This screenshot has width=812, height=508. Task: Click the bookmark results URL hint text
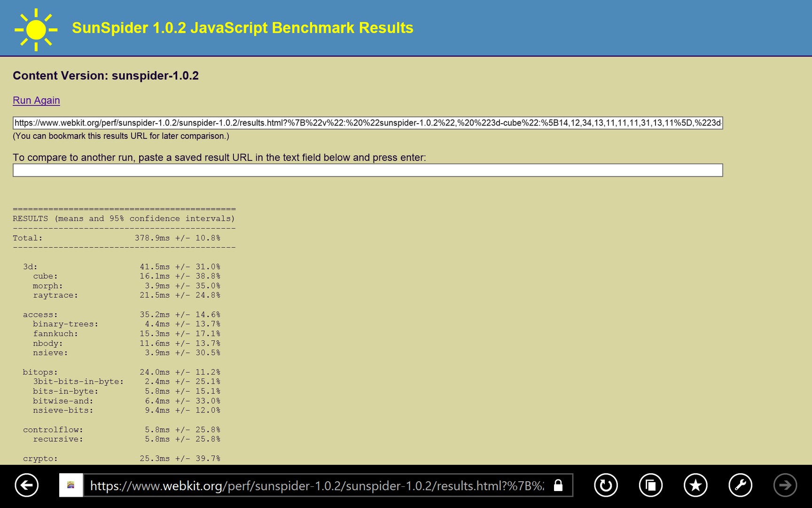[x=121, y=136]
